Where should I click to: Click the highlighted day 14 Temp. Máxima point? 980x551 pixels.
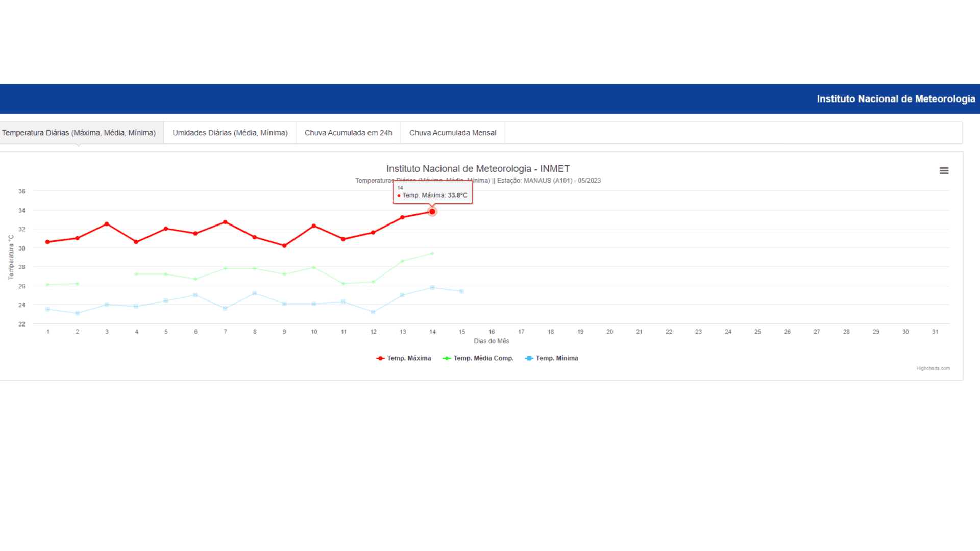(432, 211)
